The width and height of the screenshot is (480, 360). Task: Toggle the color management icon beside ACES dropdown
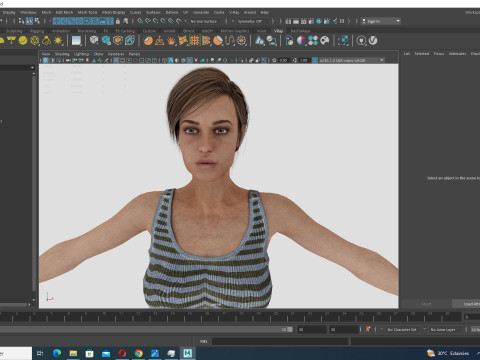[315, 60]
